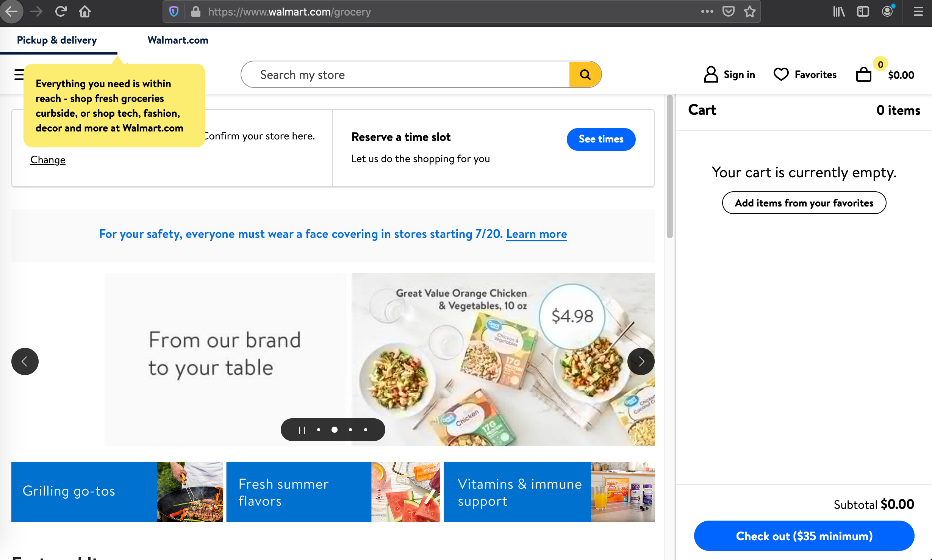Open the bookmarks library menu
This screenshot has height=560, width=932.
click(839, 11)
